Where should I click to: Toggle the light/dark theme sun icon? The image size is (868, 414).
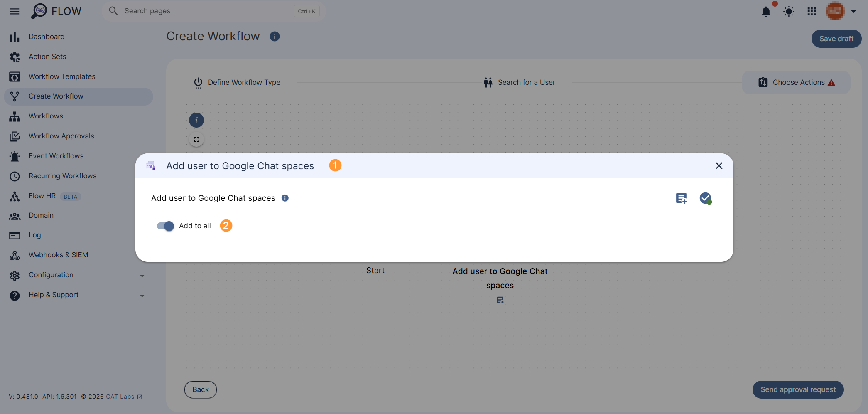point(789,11)
